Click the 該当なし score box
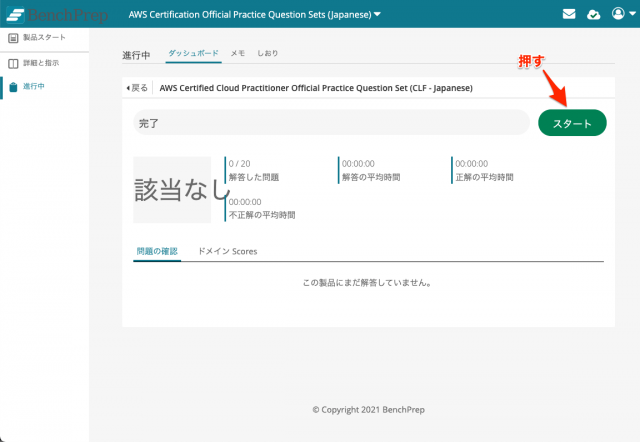Viewport: 640px width, 442px height. [172, 190]
